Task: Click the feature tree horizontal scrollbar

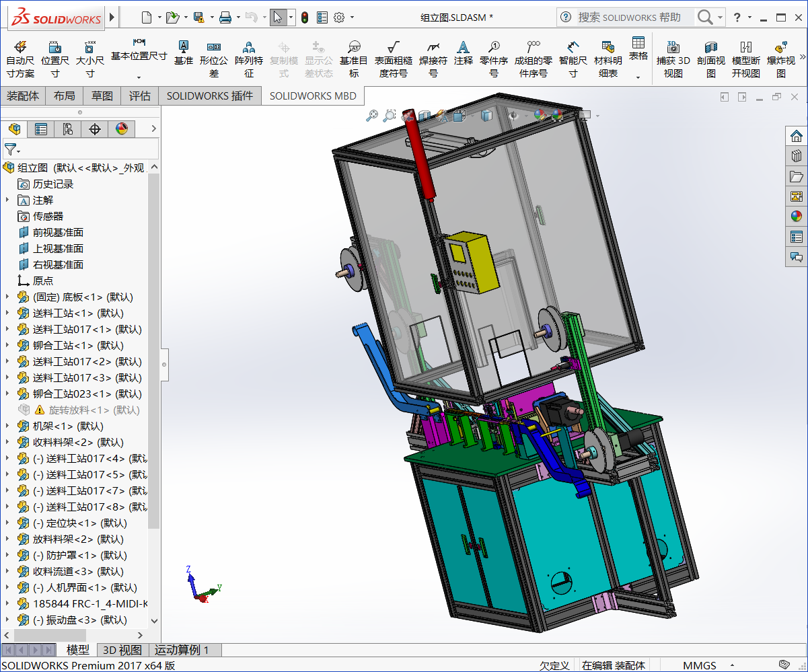Action: point(50,635)
